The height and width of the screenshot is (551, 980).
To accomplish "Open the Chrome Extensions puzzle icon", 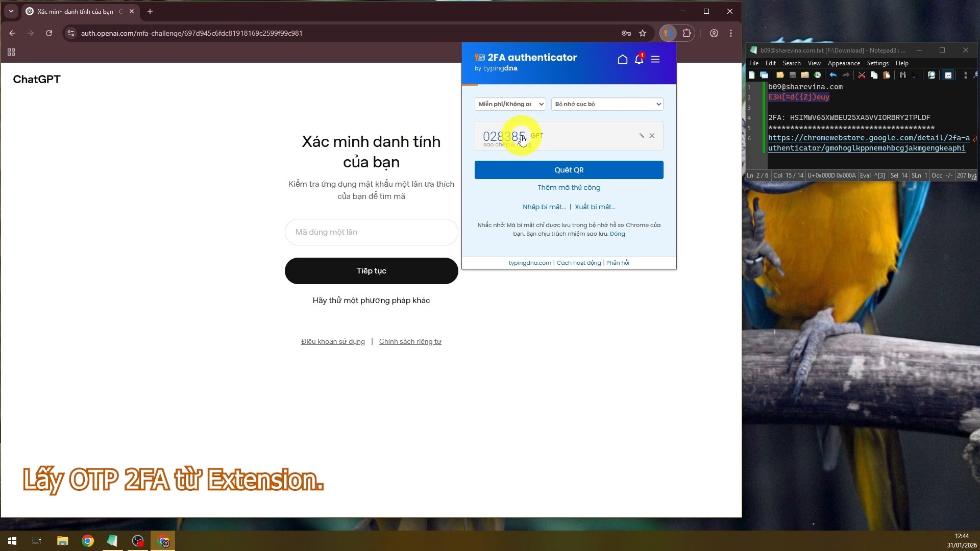I will pos(687,33).
